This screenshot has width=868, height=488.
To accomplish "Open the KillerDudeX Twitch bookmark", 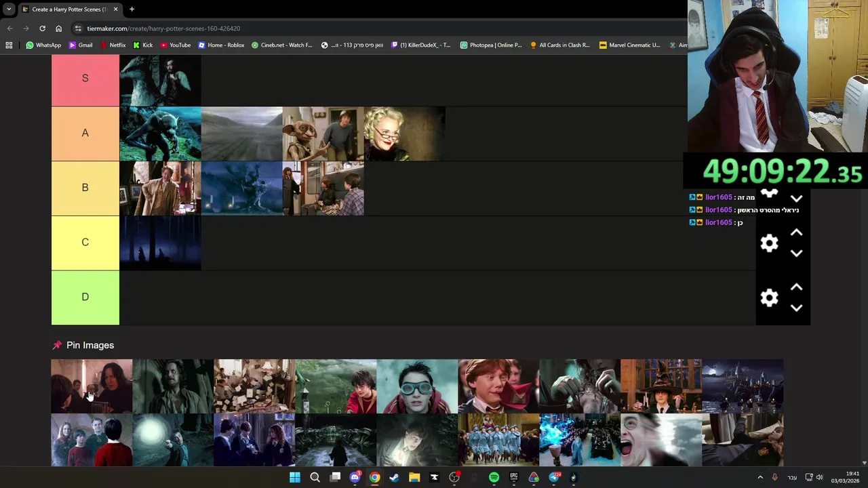I will (x=420, y=45).
